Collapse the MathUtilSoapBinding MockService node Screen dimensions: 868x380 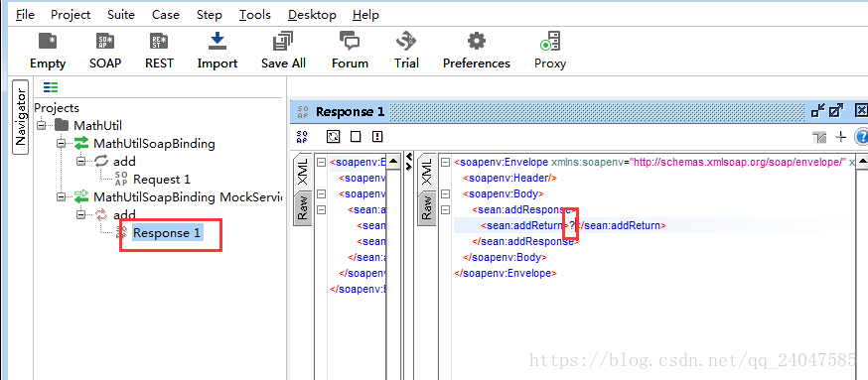[x=61, y=196]
